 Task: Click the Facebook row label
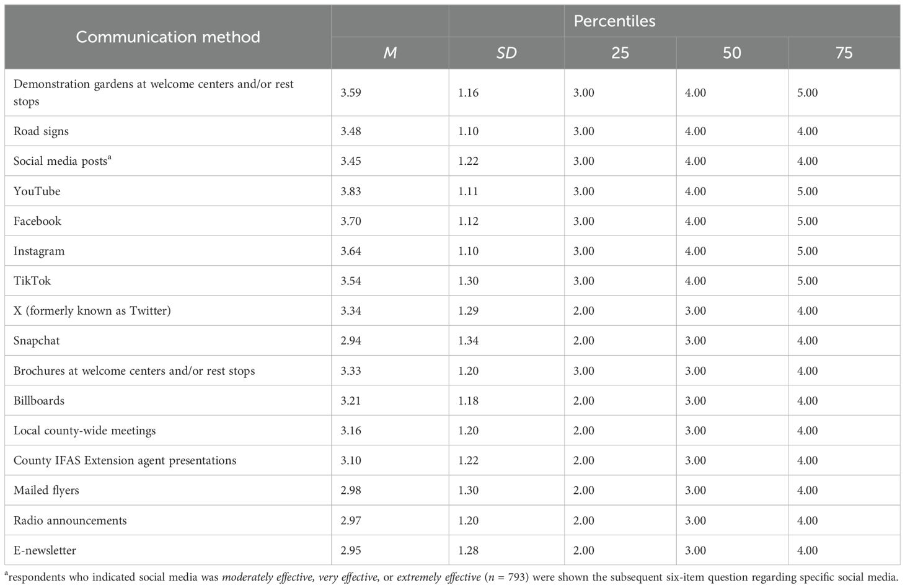pyautogui.click(x=37, y=221)
